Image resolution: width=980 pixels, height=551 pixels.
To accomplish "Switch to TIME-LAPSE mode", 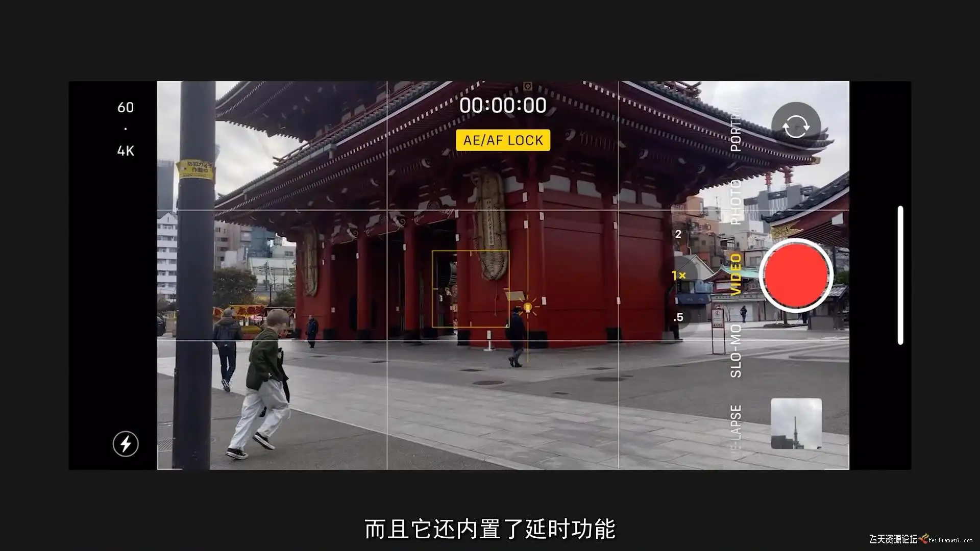I will point(736,426).
